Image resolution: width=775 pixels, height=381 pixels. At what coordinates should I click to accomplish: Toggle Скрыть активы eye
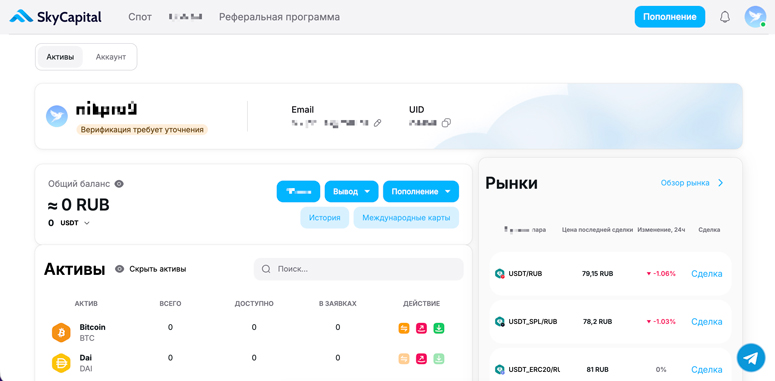click(x=119, y=269)
